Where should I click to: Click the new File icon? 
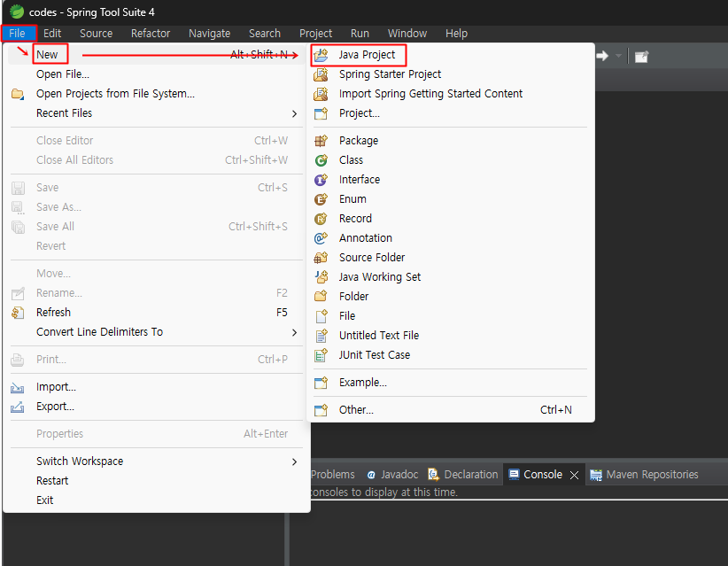pyautogui.click(x=321, y=316)
